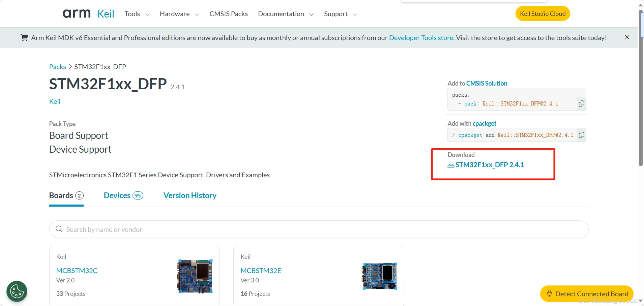Click Detect Connected Board button
The width and height of the screenshot is (644, 306).
587,294
